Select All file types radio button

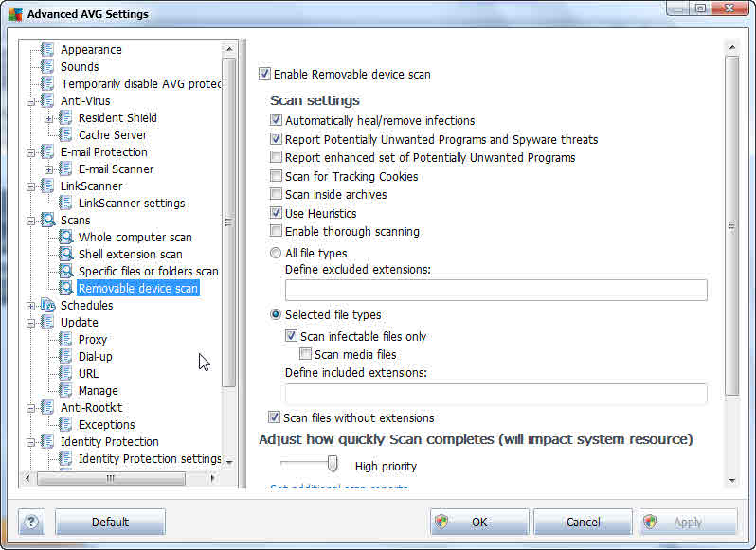(x=276, y=253)
